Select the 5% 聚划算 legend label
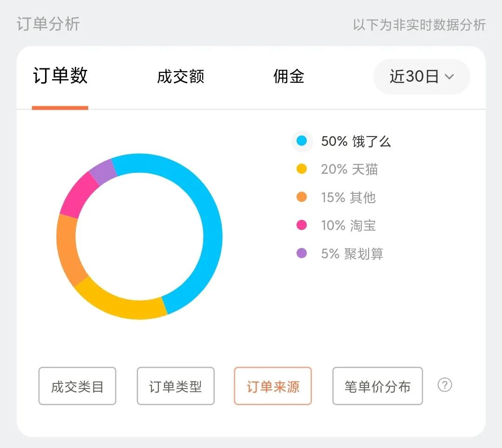502x448 pixels. [x=352, y=253]
